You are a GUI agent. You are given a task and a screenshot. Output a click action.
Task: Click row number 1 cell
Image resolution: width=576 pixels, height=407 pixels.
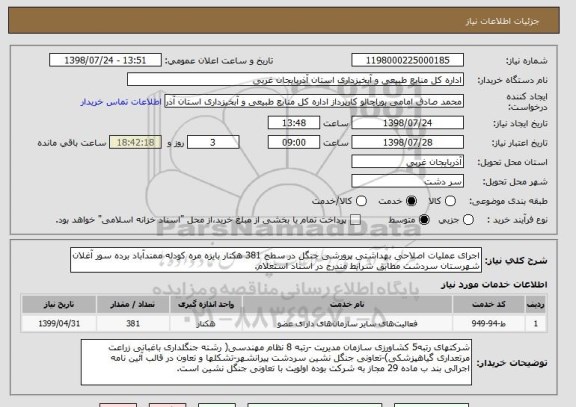pos(536,324)
